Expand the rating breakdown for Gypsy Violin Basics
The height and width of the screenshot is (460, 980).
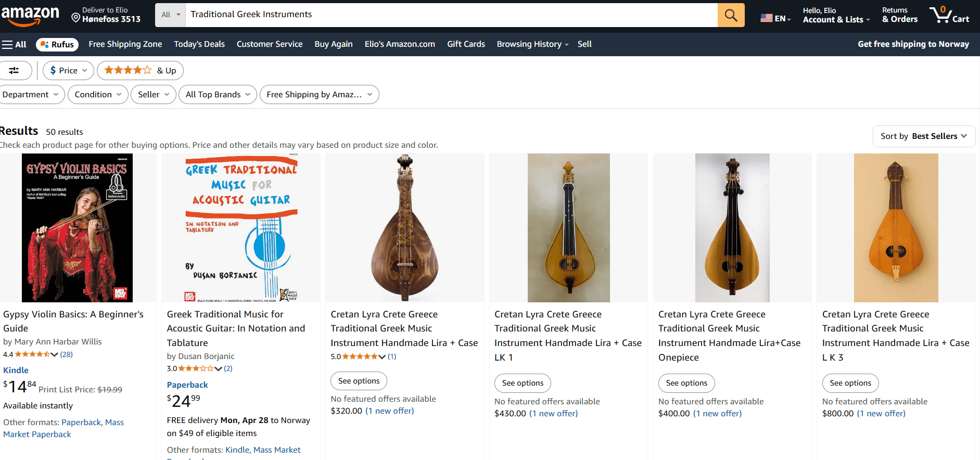[x=54, y=354]
